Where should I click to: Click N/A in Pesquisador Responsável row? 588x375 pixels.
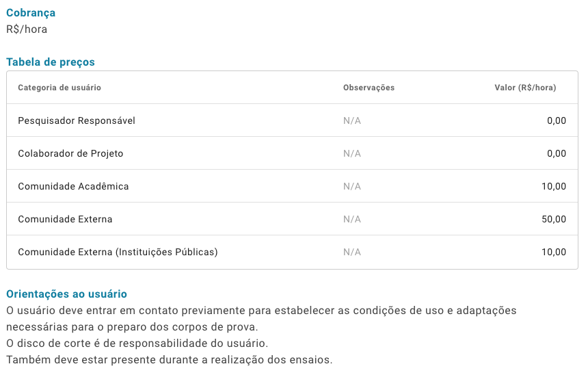(x=352, y=120)
